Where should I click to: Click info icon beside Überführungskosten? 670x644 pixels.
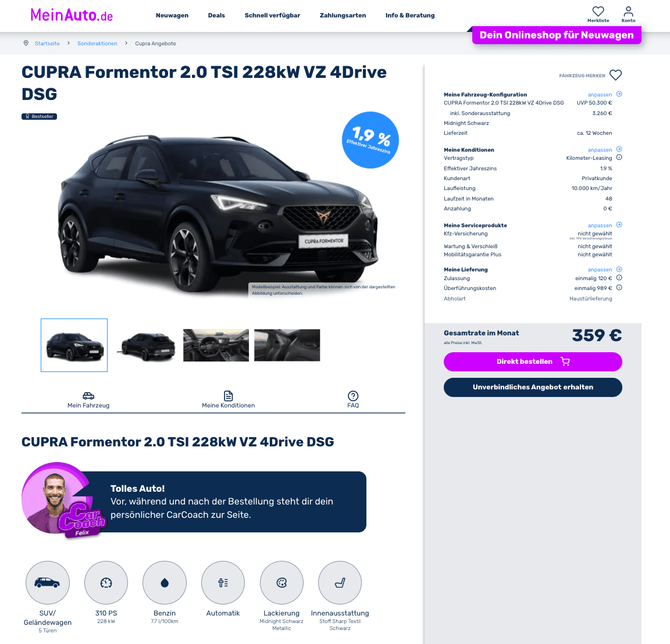619,288
